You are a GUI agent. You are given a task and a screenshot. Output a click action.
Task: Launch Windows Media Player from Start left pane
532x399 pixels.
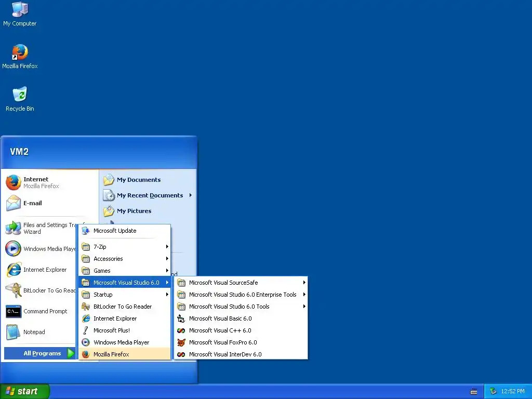coord(40,249)
